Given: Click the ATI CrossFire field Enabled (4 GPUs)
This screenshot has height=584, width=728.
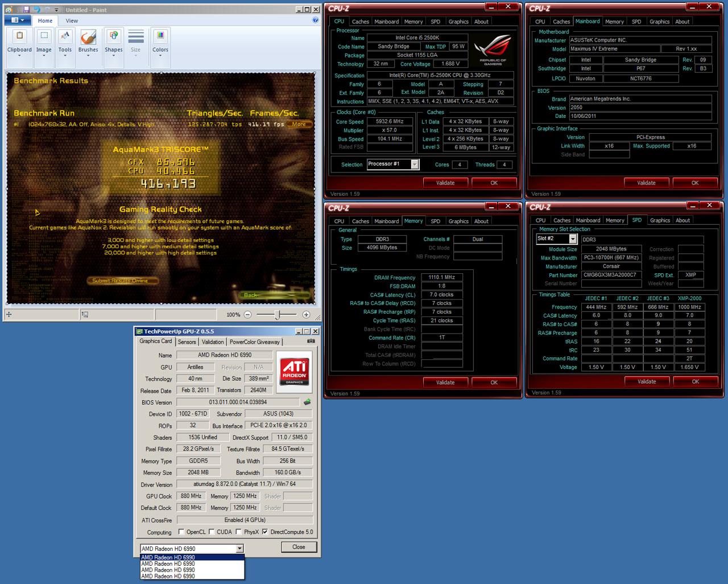Looking at the screenshot, I should 245,520.
